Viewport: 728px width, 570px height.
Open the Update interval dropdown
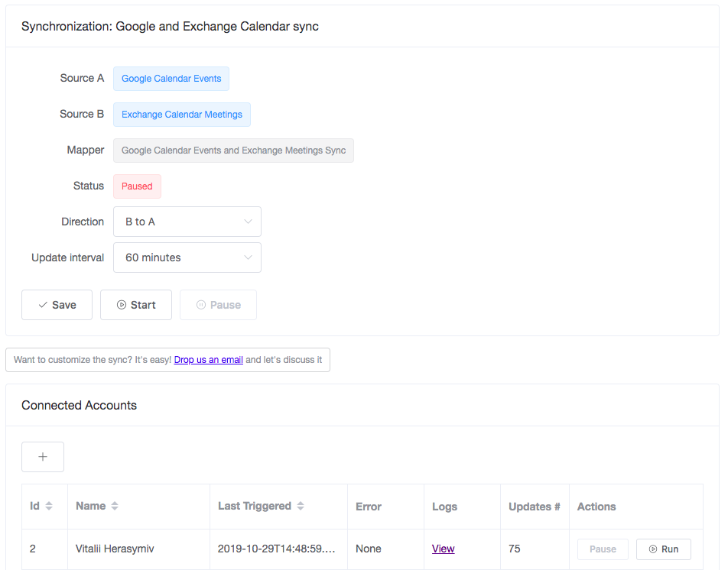[187, 257]
